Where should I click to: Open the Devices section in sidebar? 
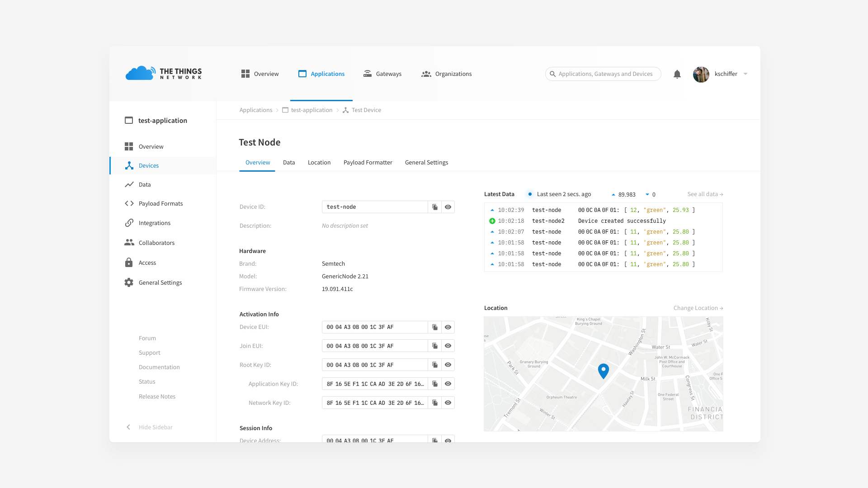tap(128, 165)
